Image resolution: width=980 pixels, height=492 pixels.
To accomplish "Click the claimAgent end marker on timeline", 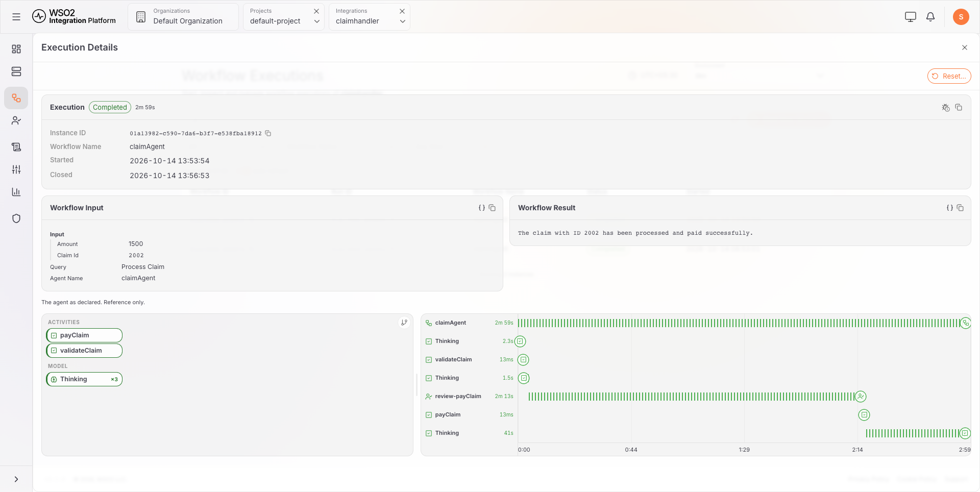I will 965,323.
